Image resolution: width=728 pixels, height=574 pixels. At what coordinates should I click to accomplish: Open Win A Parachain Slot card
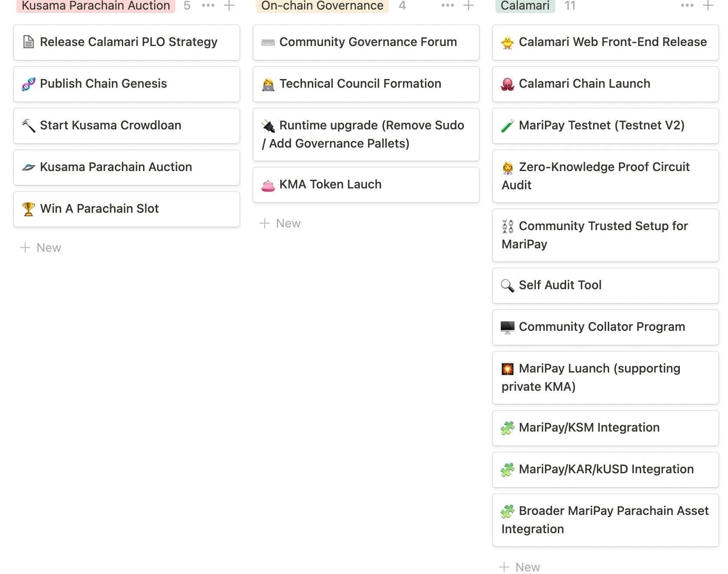(x=127, y=209)
